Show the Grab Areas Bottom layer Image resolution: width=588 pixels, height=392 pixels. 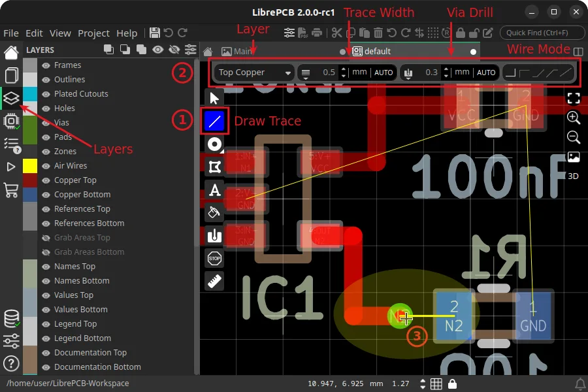(x=46, y=252)
